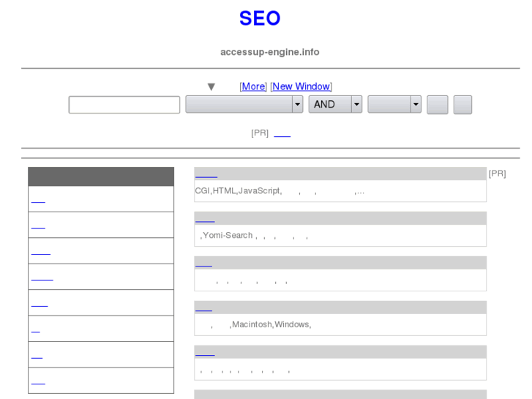Click the Macintosh,Windows description text
The width and height of the screenshot is (532, 399).
coord(261,324)
